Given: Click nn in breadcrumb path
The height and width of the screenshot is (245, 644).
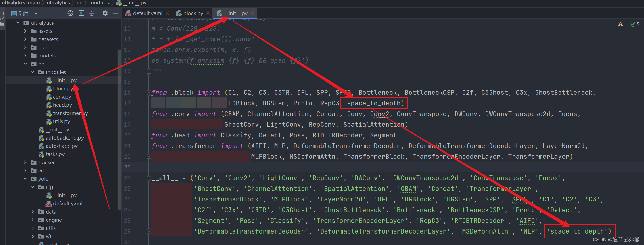Looking at the screenshot, I should point(79,3).
